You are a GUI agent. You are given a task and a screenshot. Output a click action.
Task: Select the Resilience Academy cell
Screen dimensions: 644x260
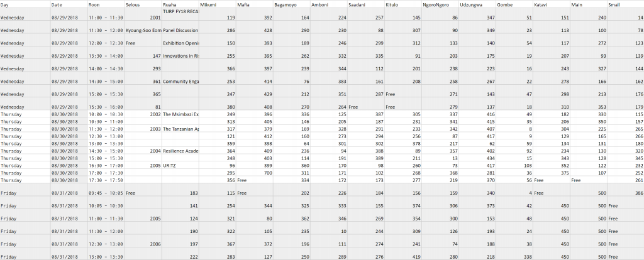tap(180, 151)
